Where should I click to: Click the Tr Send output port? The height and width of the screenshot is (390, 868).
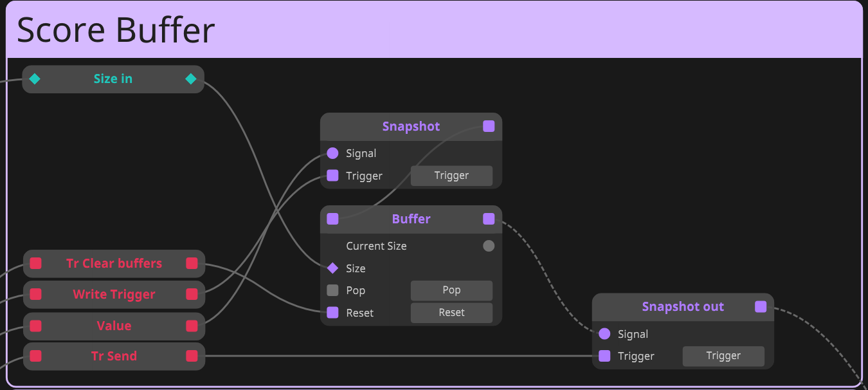coord(192,356)
